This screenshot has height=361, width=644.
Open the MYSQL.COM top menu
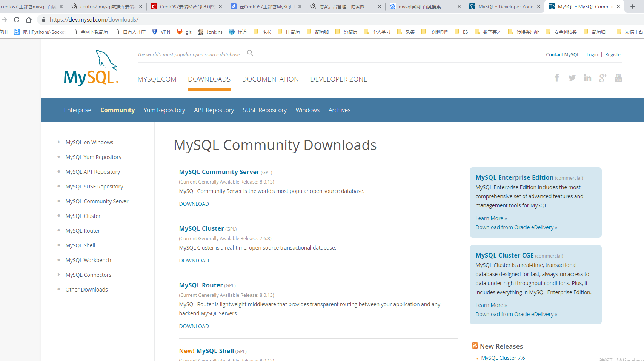pos(157,79)
